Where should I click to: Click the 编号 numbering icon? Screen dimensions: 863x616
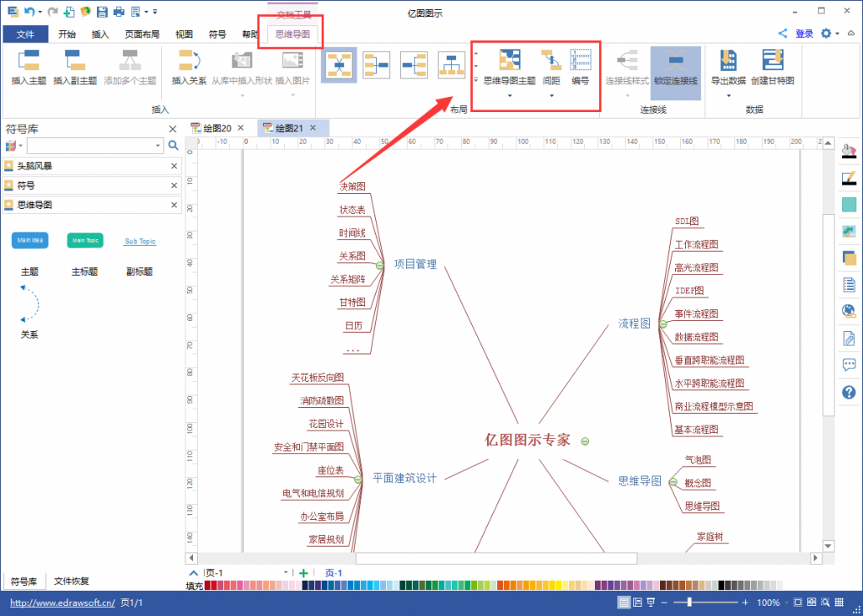[x=581, y=60]
